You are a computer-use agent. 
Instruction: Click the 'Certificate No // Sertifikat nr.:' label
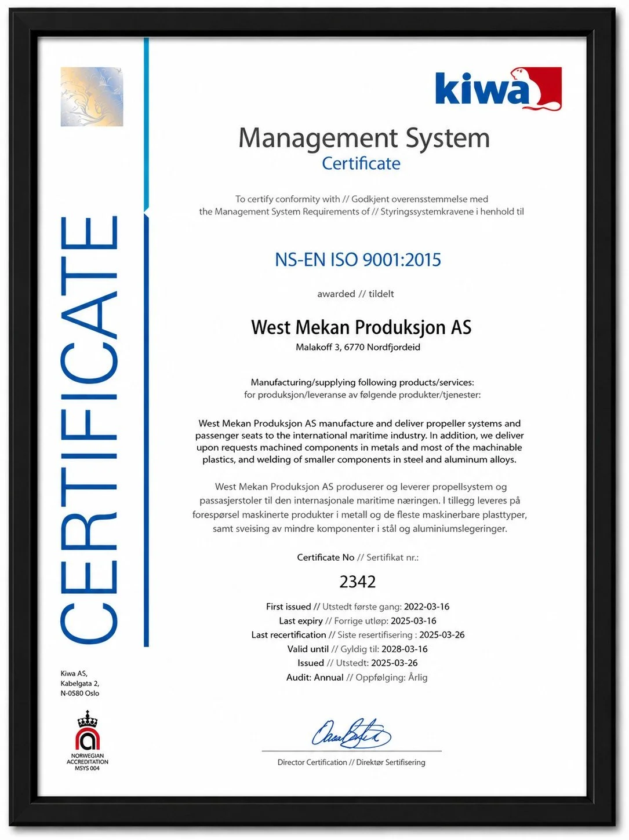(358, 557)
